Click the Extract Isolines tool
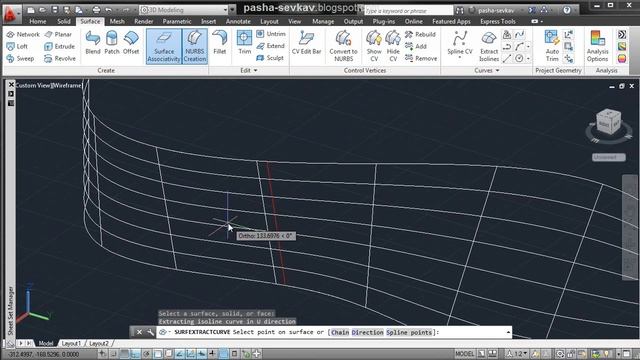640x360 pixels. click(x=489, y=46)
